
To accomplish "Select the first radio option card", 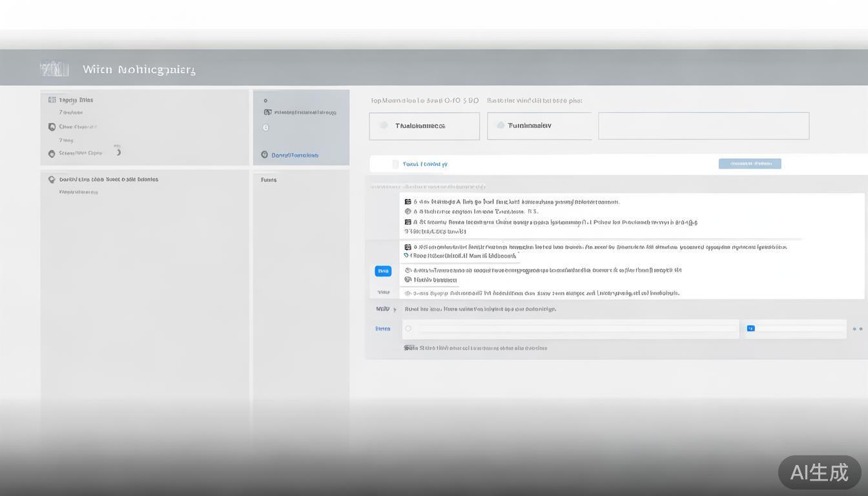I will (424, 126).
